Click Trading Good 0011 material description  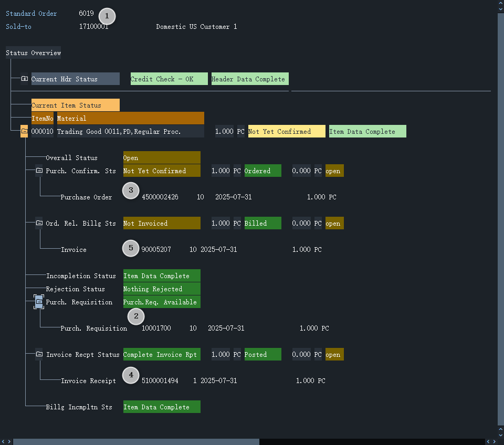pyautogui.click(x=131, y=131)
